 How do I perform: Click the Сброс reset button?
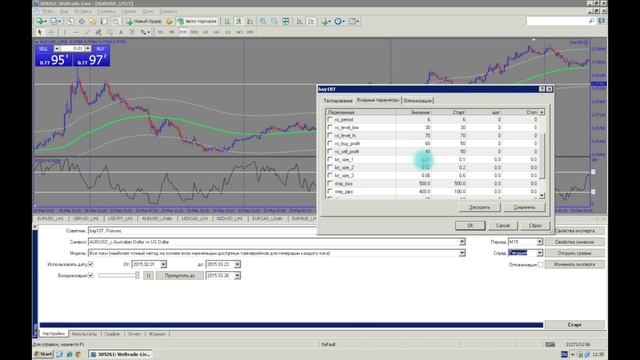pyautogui.click(x=535, y=225)
